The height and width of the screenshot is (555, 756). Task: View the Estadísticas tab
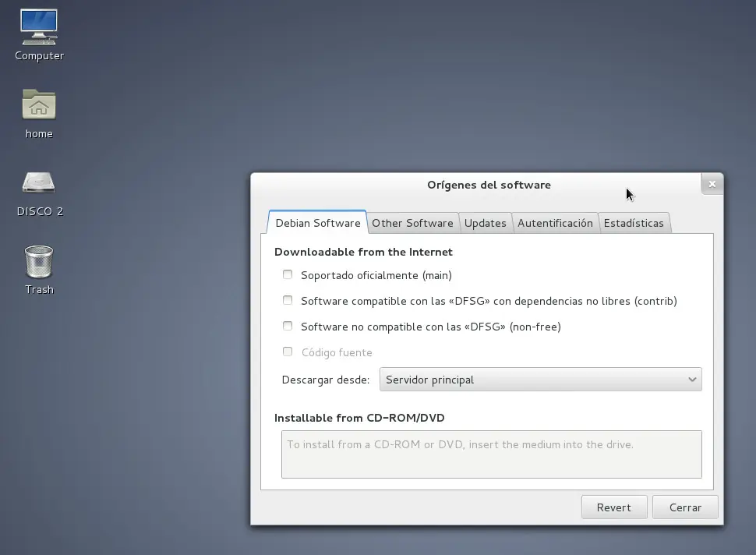[x=634, y=223]
